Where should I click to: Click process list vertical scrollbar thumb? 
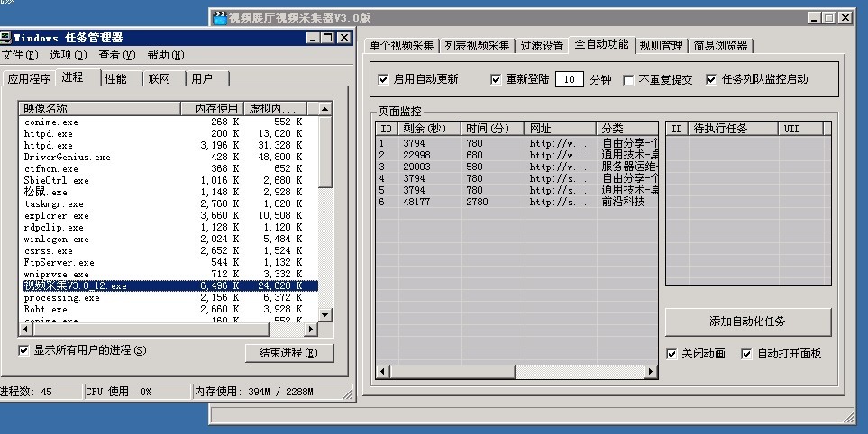click(x=325, y=152)
